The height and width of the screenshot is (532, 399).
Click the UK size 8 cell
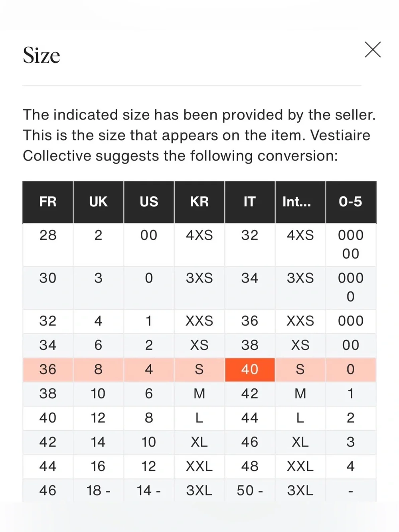[98, 370]
